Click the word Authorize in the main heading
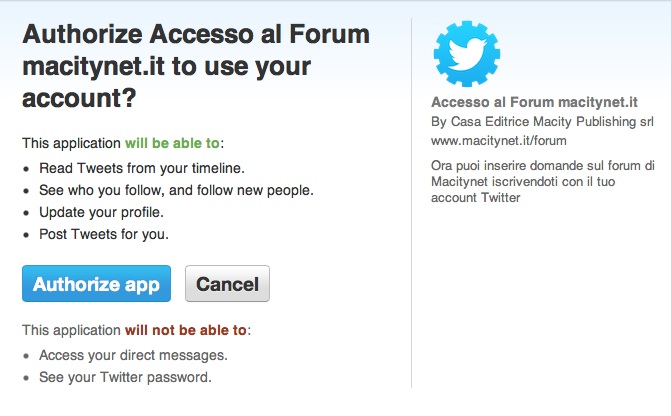Image resolution: width=671 pixels, height=416 pixels. [82, 35]
